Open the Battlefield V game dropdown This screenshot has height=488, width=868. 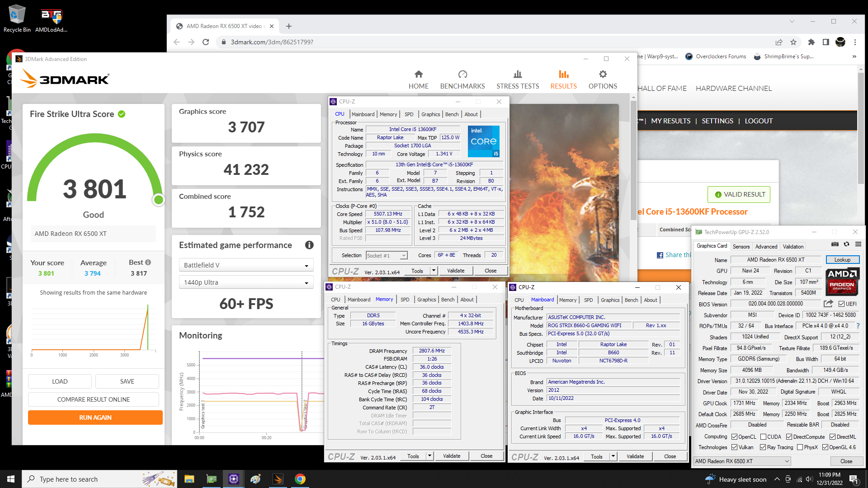(x=246, y=265)
